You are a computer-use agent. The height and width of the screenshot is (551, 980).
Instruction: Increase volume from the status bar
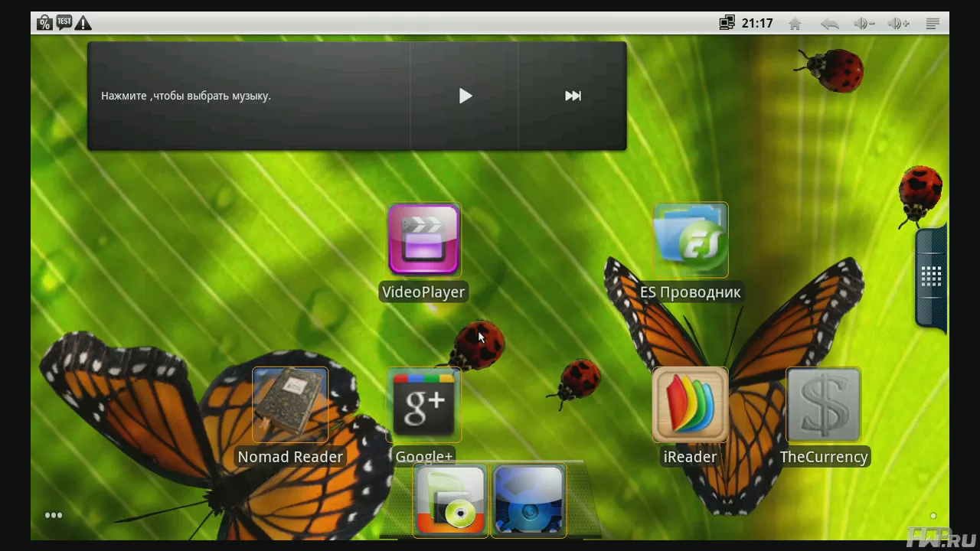coord(898,24)
